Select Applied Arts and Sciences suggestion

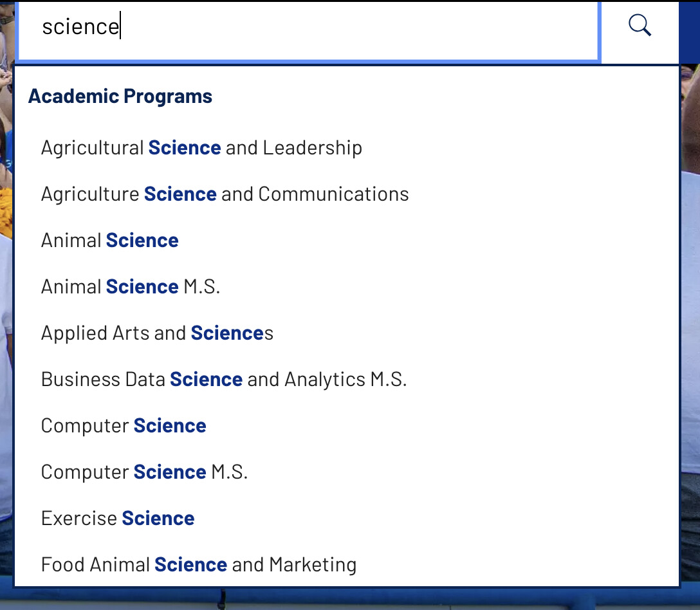click(x=157, y=333)
